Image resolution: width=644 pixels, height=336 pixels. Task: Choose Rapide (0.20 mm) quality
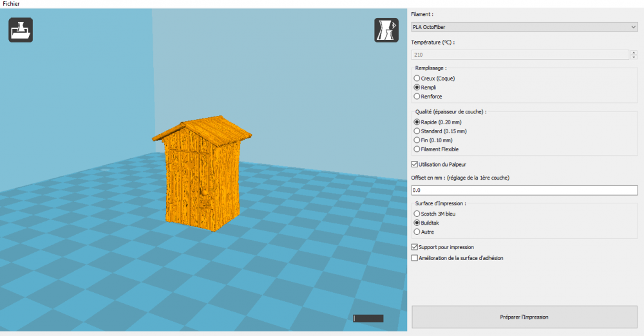pyautogui.click(x=438, y=122)
